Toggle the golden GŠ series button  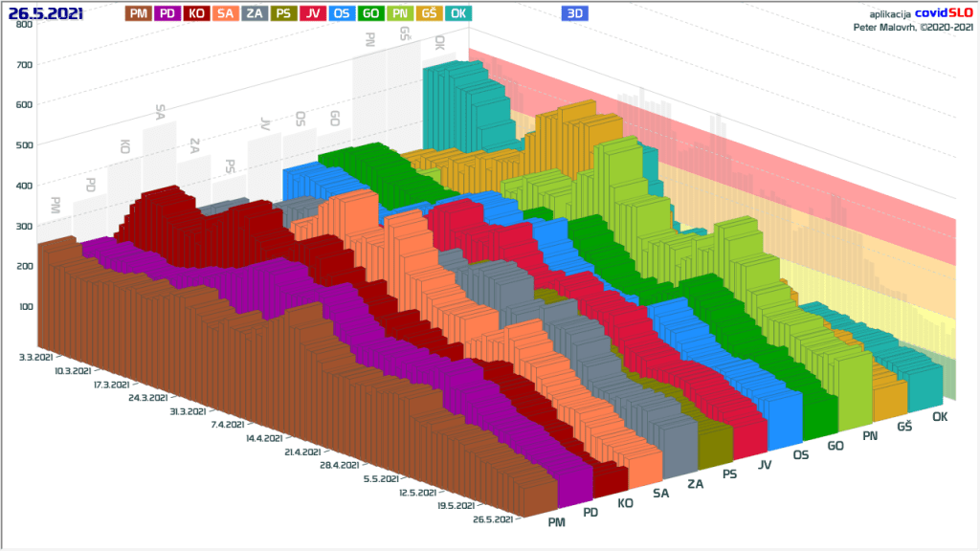coord(430,13)
